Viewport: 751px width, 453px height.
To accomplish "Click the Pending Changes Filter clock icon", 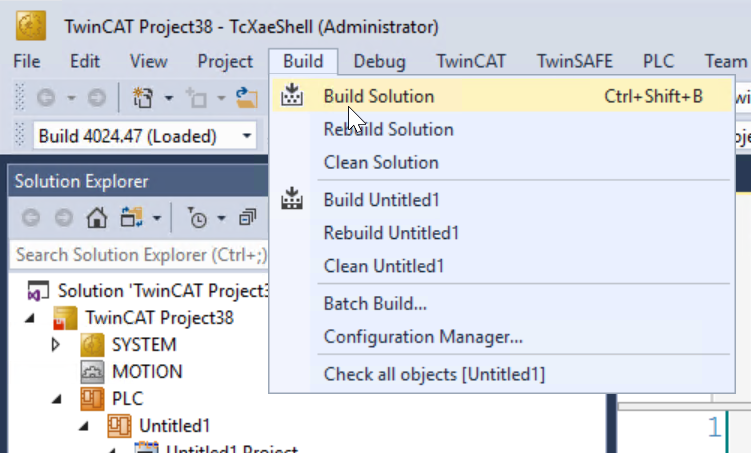I will point(197,217).
